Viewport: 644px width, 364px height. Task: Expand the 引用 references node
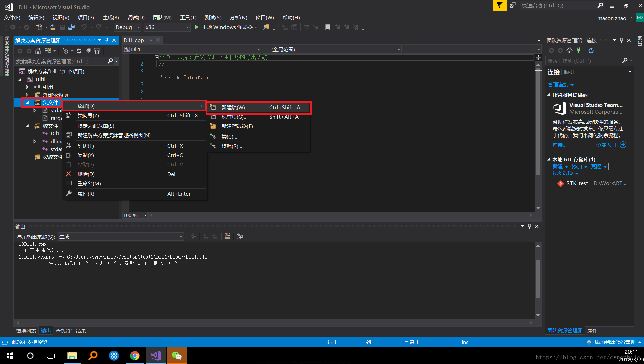point(27,87)
